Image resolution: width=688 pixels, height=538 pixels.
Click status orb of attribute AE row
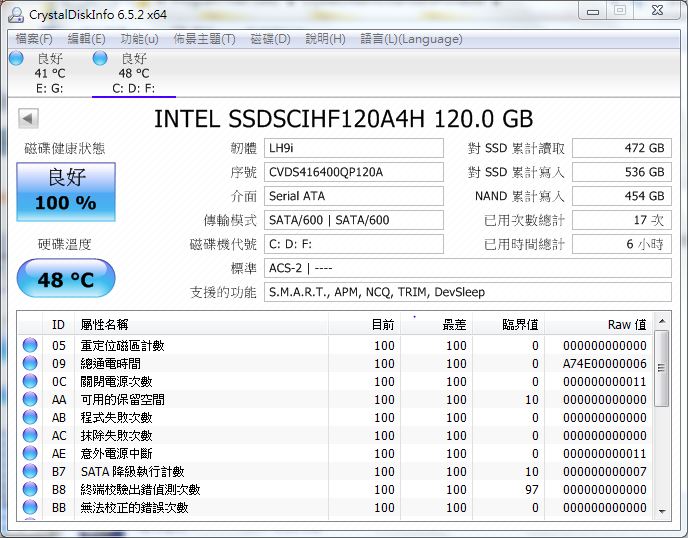[30, 453]
